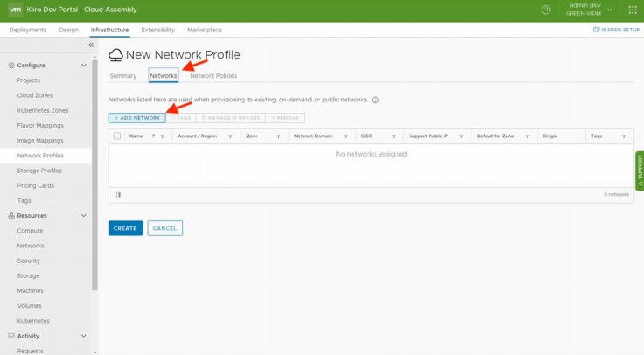This screenshot has height=355, width=644.
Task: Filter the Zone column
Action: pos(278,136)
